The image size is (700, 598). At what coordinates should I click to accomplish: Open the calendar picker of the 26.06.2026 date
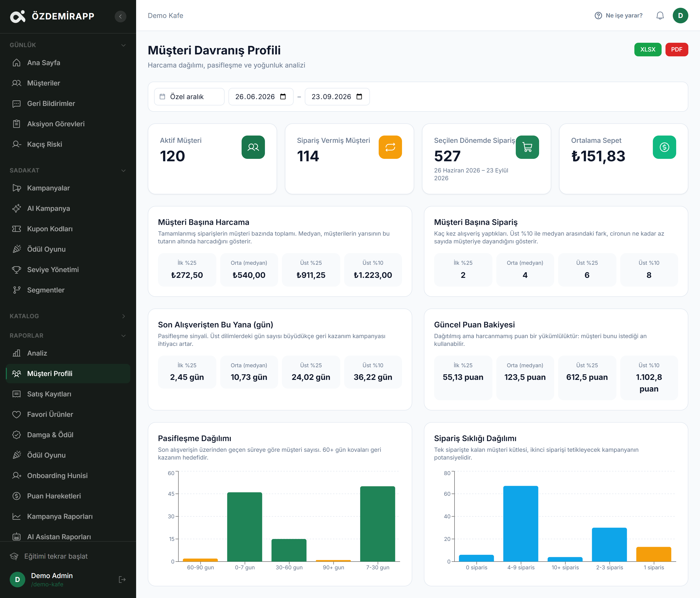click(283, 97)
